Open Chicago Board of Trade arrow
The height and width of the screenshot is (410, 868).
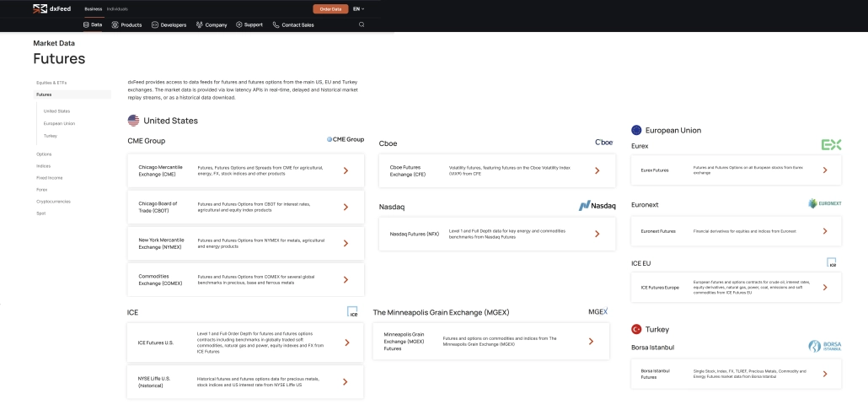click(x=346, y=207)
